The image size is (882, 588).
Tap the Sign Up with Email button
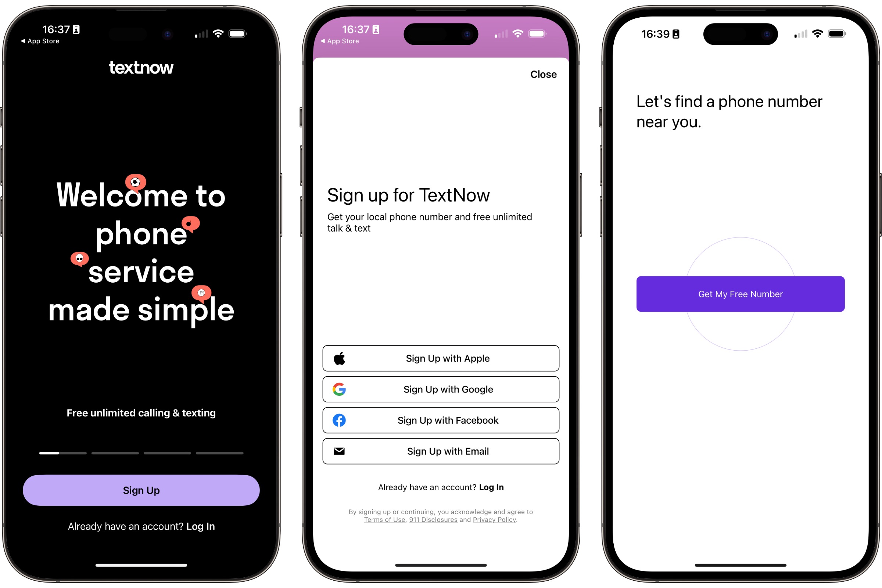coord(440,451)
